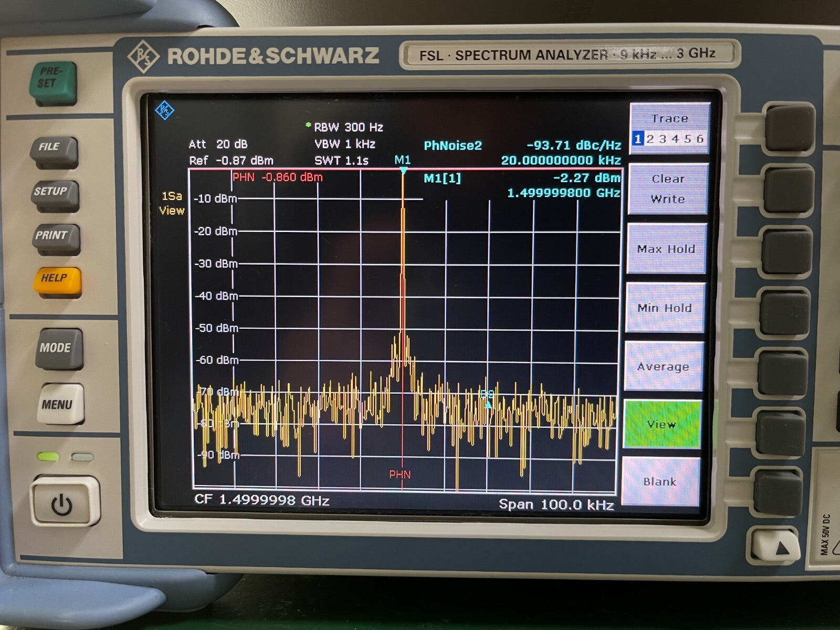
Task: Push the white MENU key
Action: 60,404
